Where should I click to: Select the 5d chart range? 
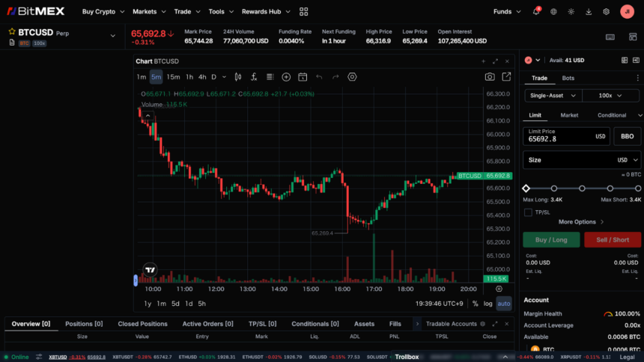(175, 304)
